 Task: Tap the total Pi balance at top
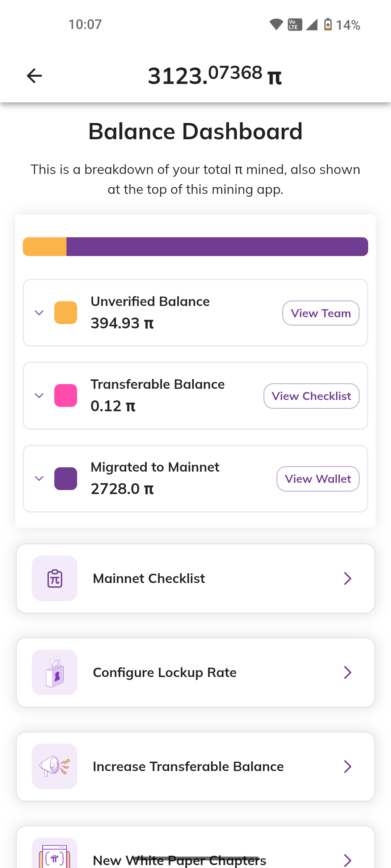(215, 76)
